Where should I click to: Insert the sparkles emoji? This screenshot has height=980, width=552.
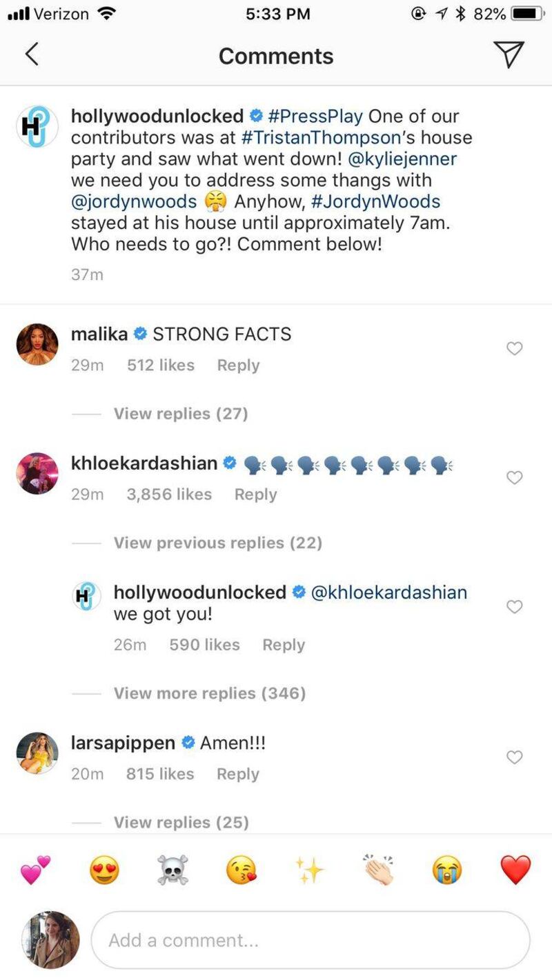[x=310, y=870]
